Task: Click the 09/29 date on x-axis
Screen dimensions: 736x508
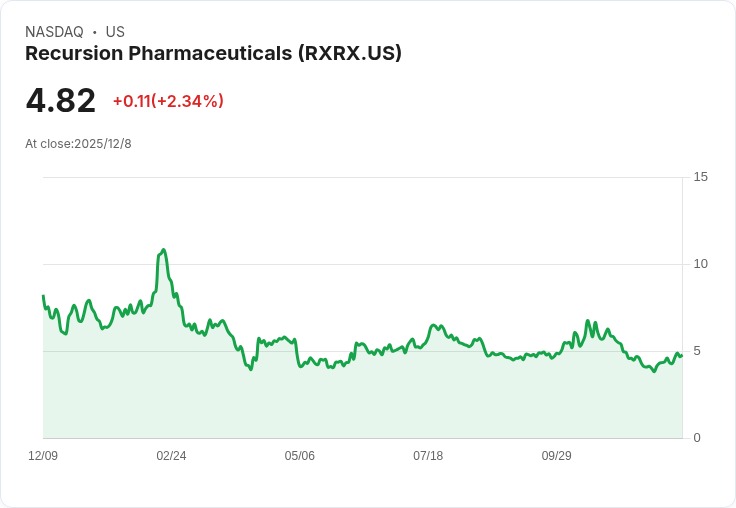Action: pos(556,456)
